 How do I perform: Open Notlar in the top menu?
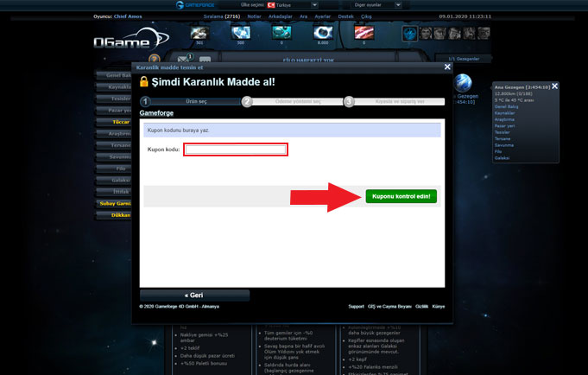[x=254, y=16]
